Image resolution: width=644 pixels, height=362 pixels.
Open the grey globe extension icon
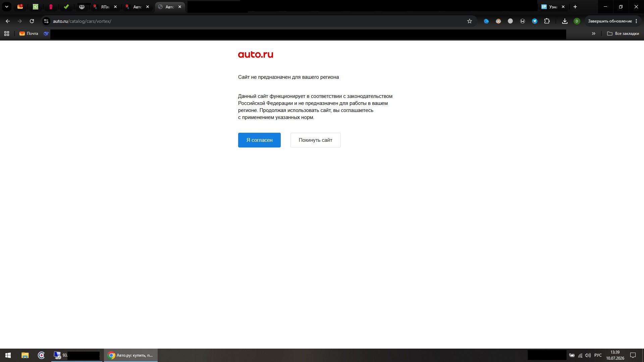(511, 21)
